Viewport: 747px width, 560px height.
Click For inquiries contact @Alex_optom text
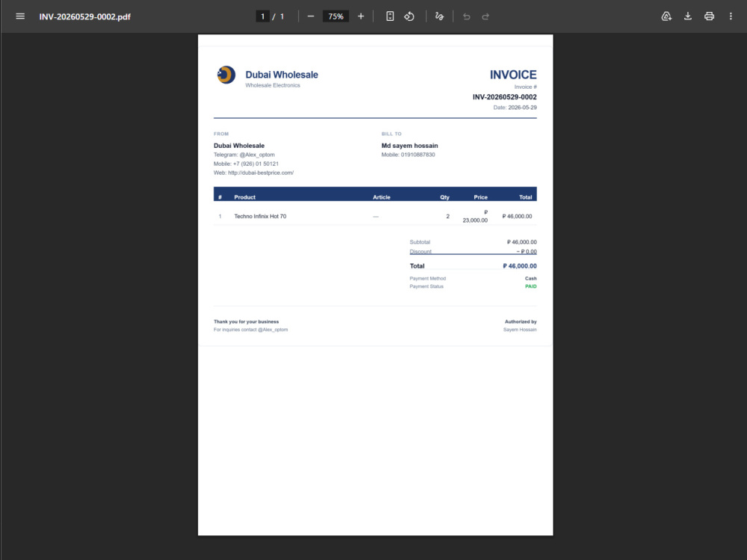tap(250, 329)
